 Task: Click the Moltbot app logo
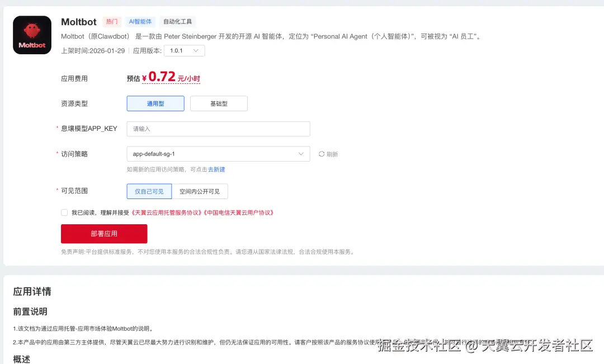click(x=32, y=35)
